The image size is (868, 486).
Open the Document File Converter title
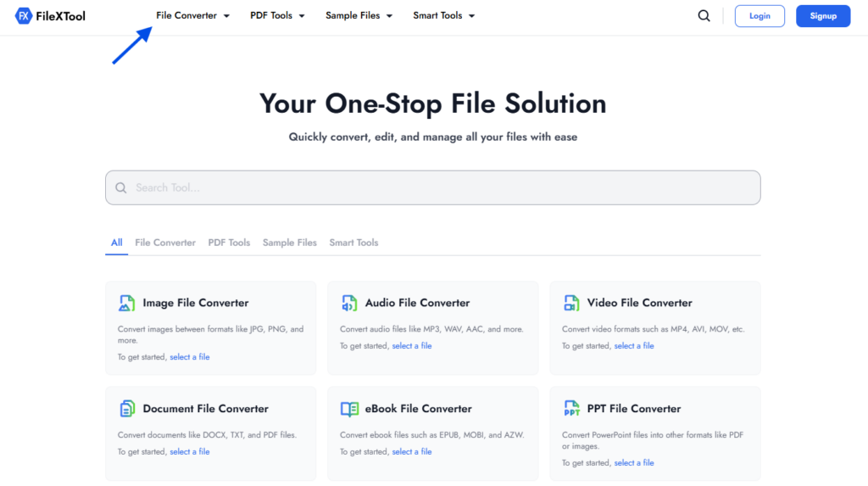(x=205, y=409)
